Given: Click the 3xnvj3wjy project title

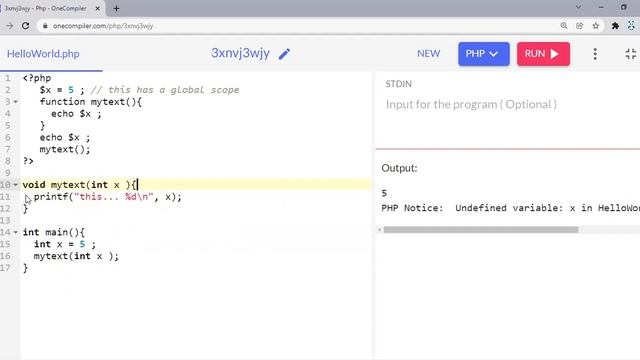Looking at the screenshot, I should 240,53.
